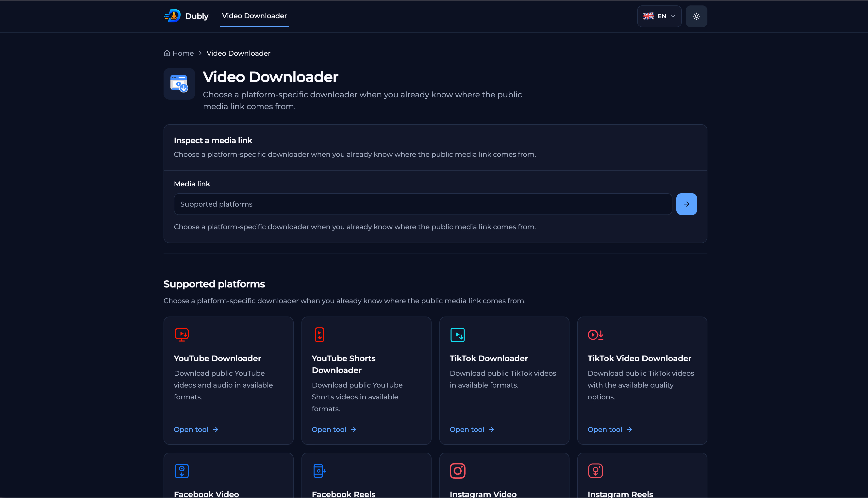Click the Video Downloader page header icon
Viewport: 868px width, 498px height.
[179, 84]
